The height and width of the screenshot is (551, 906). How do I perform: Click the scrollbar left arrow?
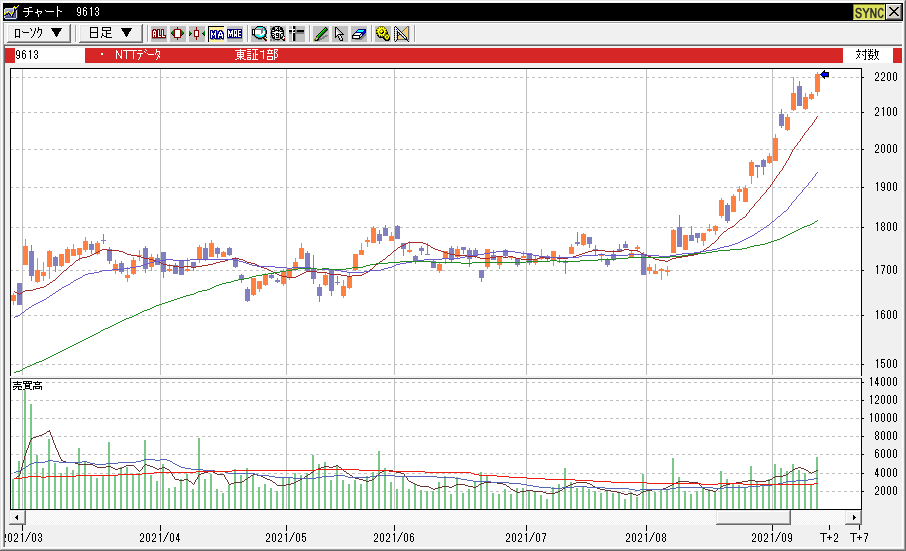pos(17,518)
